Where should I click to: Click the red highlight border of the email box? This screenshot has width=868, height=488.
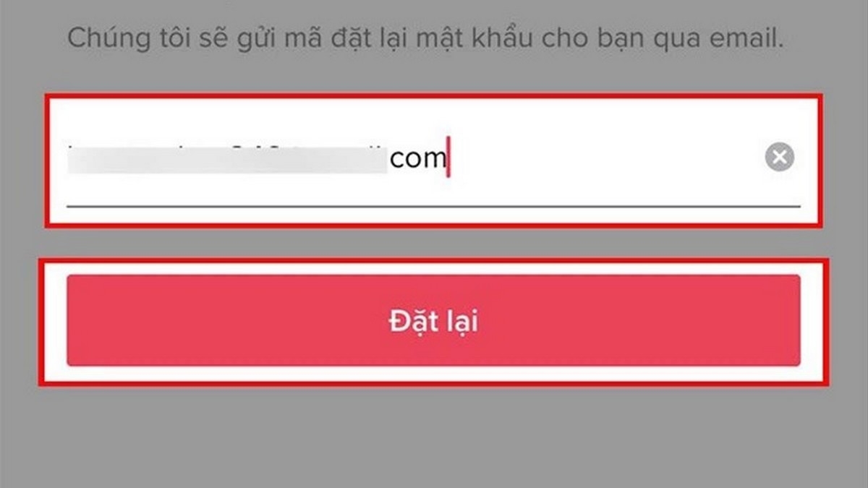pyautogui.click(x=433, y=94)
